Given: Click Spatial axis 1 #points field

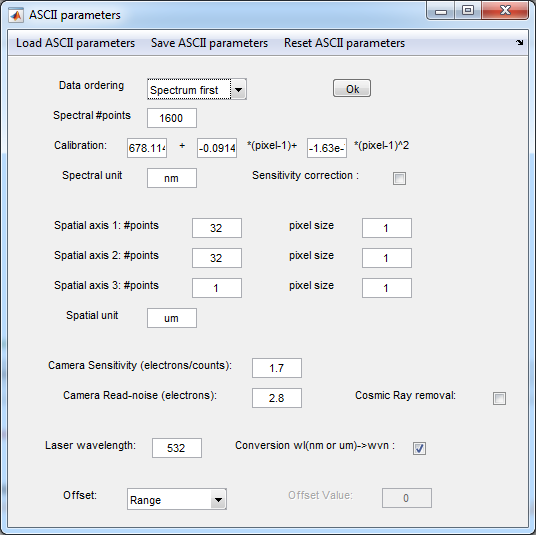Looking at the screenshot, I should pos(217,228).
